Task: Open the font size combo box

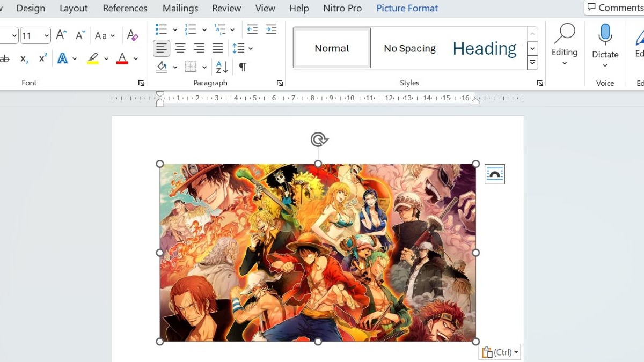Action: [x=35, y=36]
